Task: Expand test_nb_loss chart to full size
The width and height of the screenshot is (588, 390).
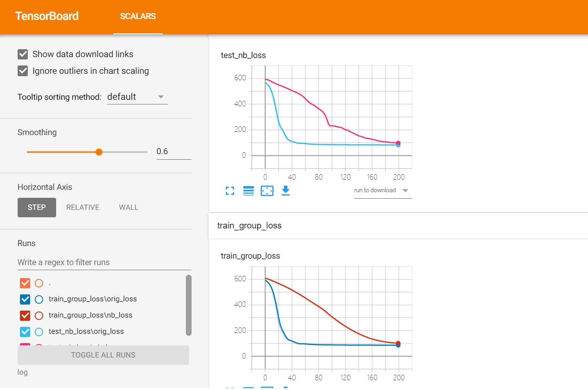Action: 230,191
